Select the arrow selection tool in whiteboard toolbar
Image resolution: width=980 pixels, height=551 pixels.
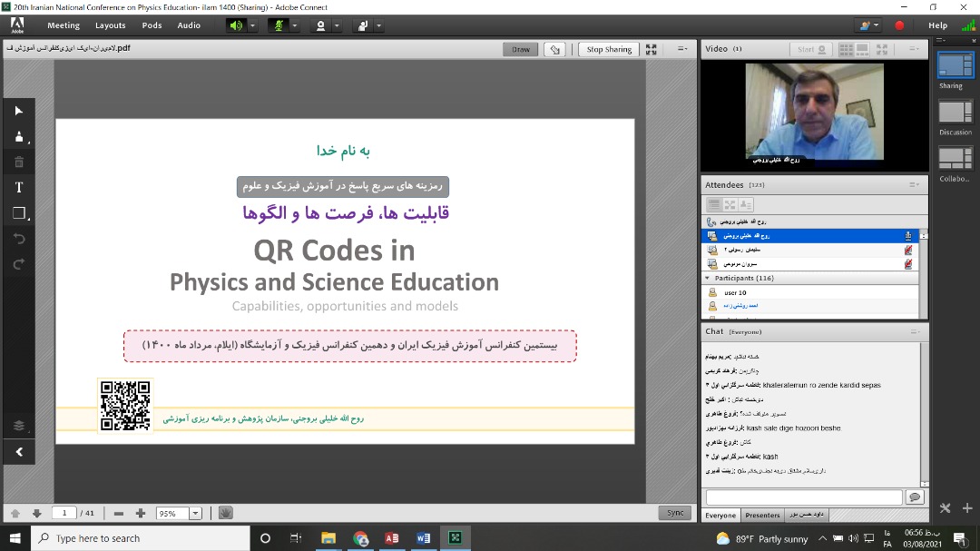click(x=19, y=111)
